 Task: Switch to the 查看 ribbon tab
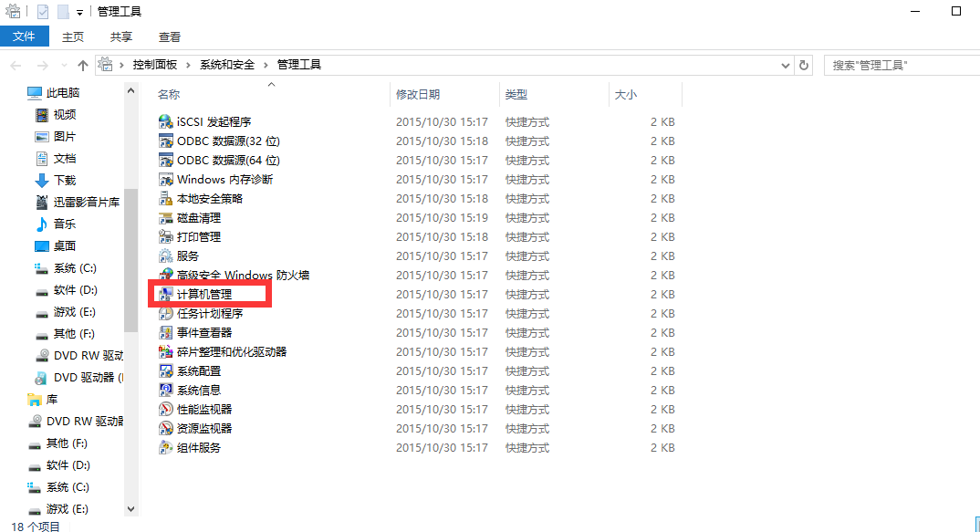tap(170, 37)
